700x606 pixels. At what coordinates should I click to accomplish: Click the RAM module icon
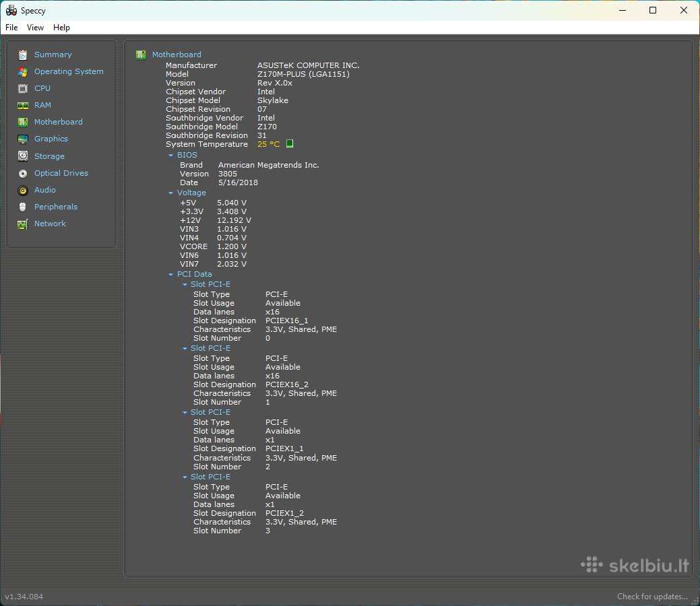pos(23,105)
